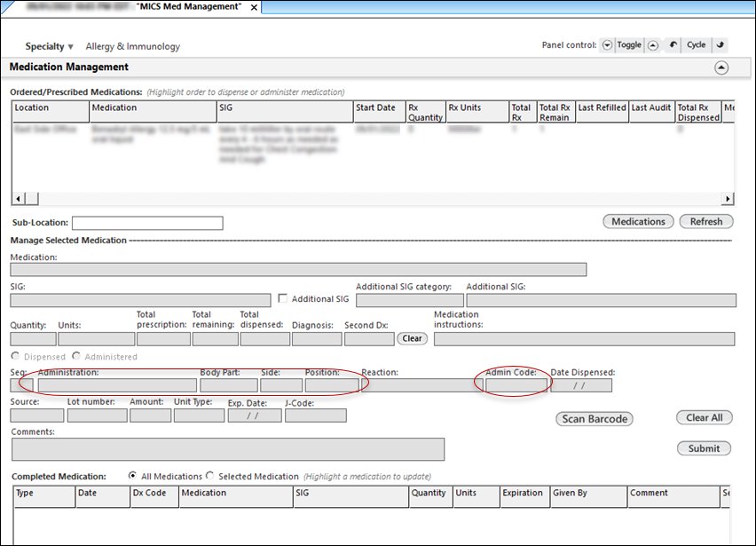Click the Seq field
756x546 pixels.
pyautogui.click(x=21, y=385)
